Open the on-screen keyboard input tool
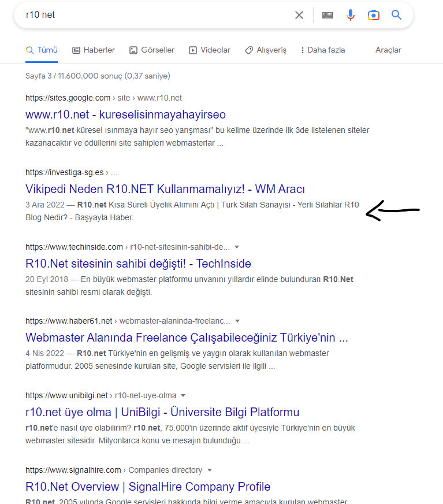The width and height of the screenshot is (443, 504). (327, 15)
